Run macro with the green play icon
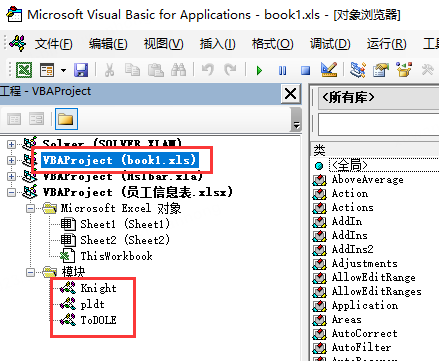The image size is (439, 361). tap(259, 70)
